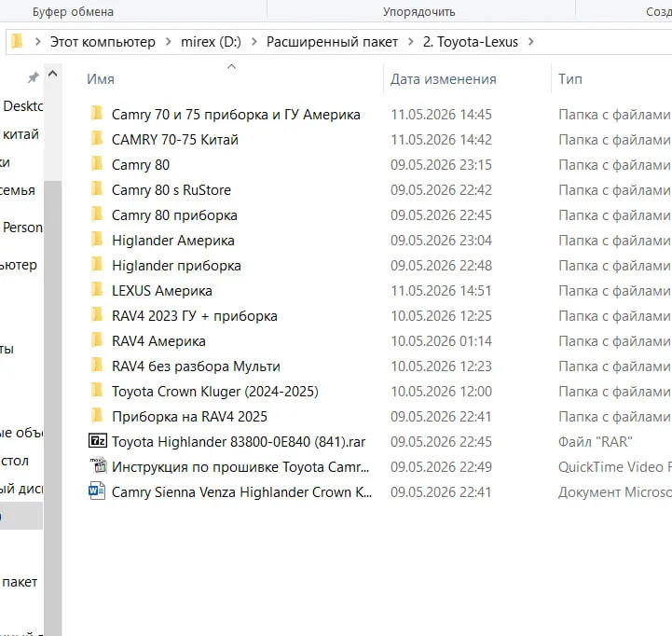Expand chevron after mirex (D:) in breadcrumb
672x636 pixels.
click(x=254, y=42)
